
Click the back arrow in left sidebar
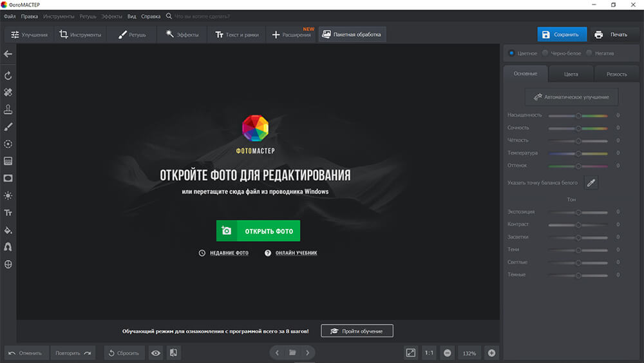[x=8, y=54]
